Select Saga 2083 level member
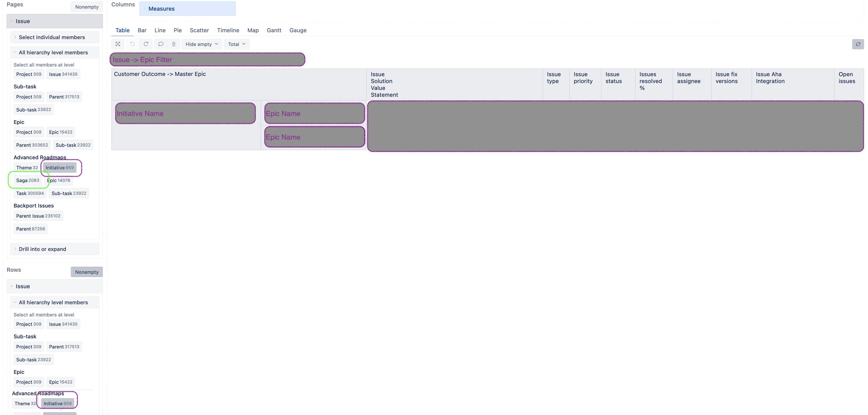 (x=28, y=180)
